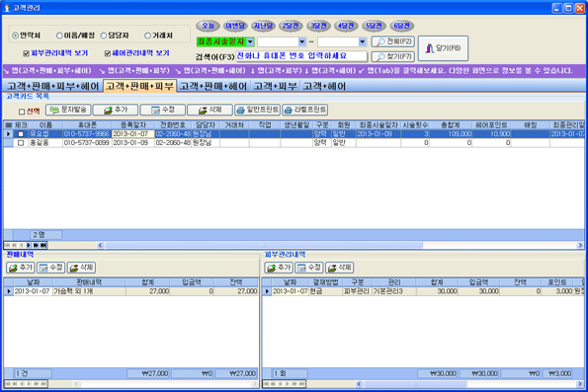Select 홍길동 name cell

point(45,143)
